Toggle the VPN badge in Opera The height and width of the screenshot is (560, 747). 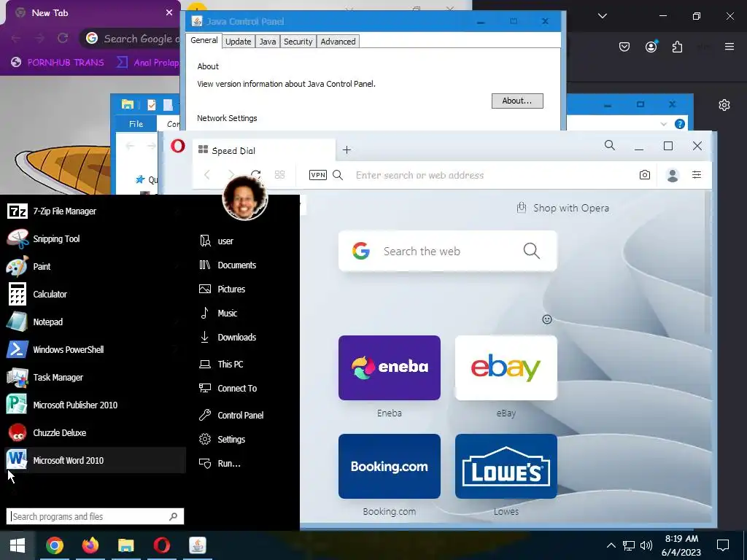(x=318, y=175)
